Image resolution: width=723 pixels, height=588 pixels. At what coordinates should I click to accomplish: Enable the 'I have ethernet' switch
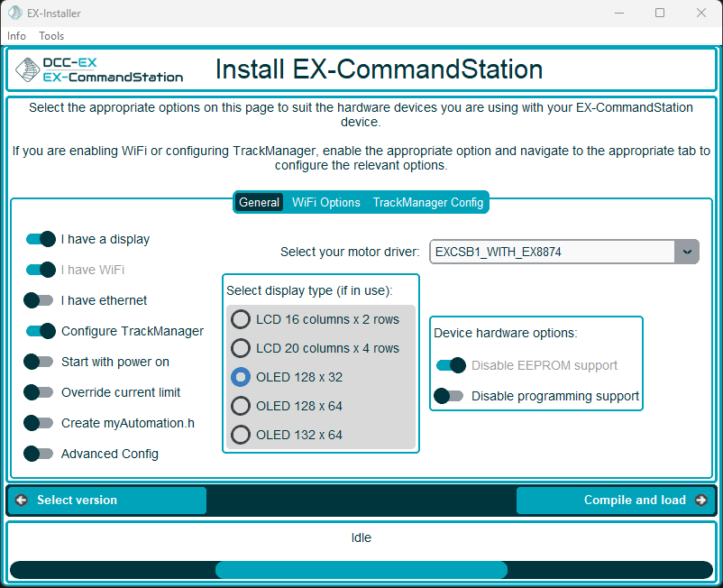coord(39,300)
